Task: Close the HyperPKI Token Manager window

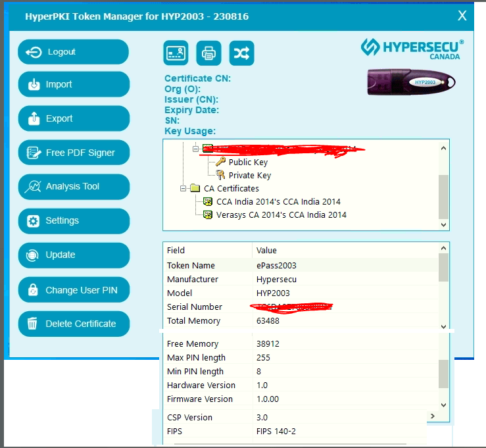Action: tap(462, 16)
